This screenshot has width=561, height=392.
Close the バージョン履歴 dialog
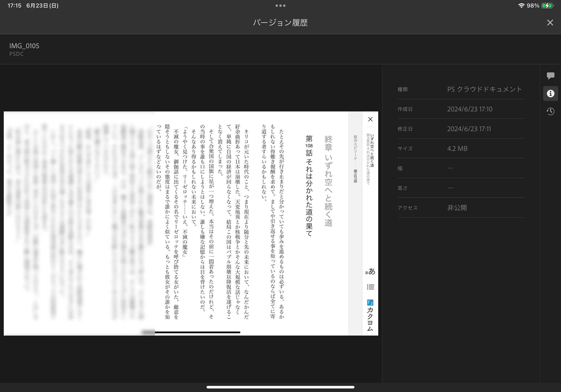pyautogui.click(x=550, y=23)
